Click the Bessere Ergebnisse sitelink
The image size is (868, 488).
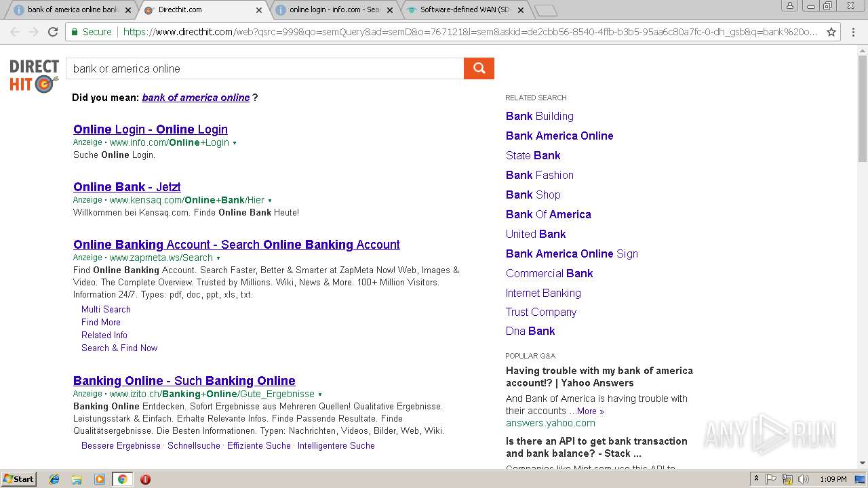[121, 445]
